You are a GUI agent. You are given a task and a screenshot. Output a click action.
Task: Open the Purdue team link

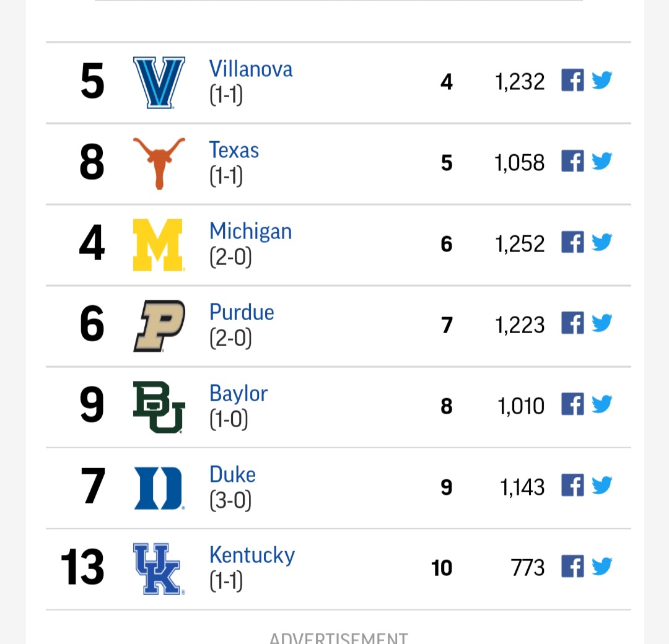242,312
